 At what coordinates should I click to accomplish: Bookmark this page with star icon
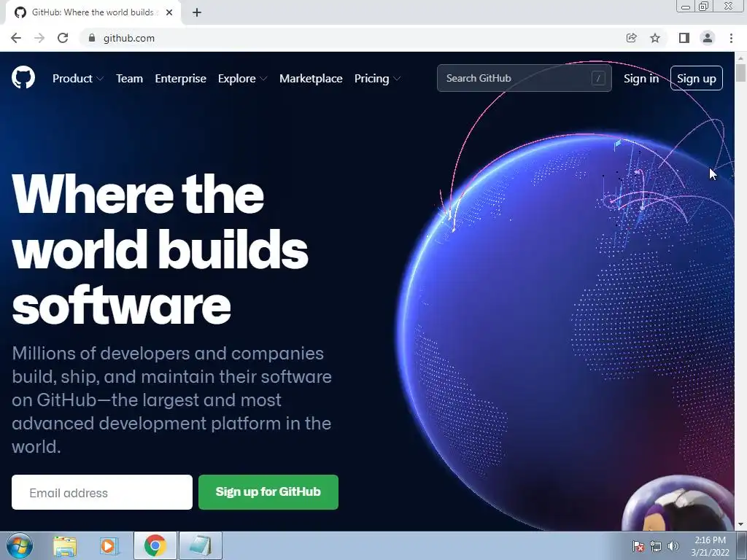pos(655,38)
